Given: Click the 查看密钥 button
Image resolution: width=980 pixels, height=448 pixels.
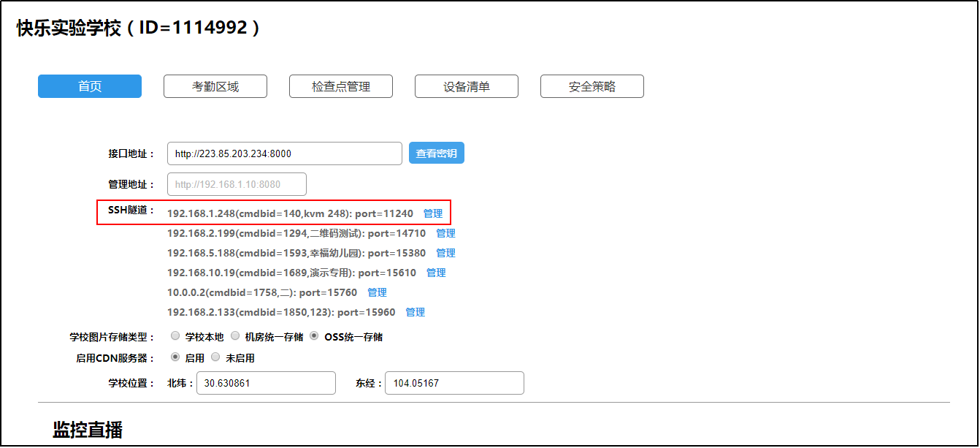Looking at the screenshot, I should pyautogui.click(x=436, y=153).
